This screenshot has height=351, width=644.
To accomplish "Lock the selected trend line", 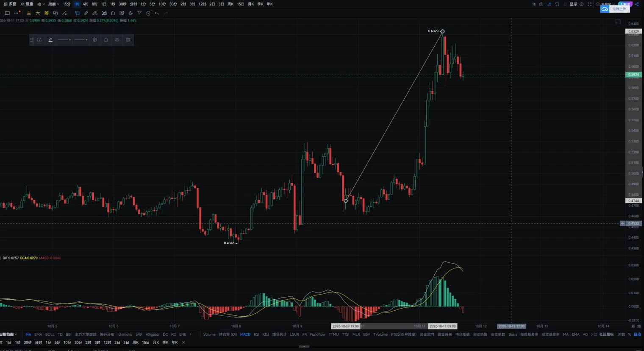I will tap(106, 40).
